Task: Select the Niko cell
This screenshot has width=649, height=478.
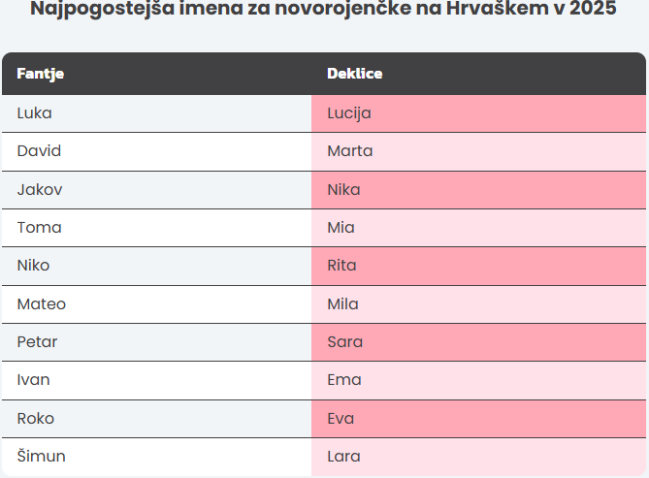Action: point(33,265)
